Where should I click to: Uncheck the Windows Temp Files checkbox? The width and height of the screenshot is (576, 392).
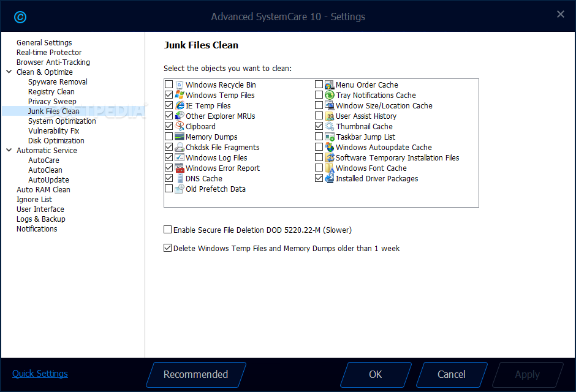coord(169,95)
